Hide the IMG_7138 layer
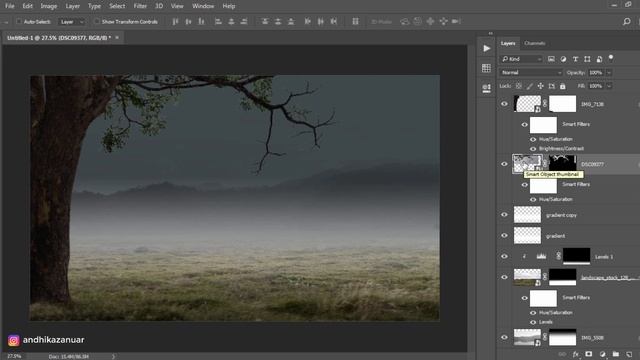 pyautogui.click(x=504, y=104)
